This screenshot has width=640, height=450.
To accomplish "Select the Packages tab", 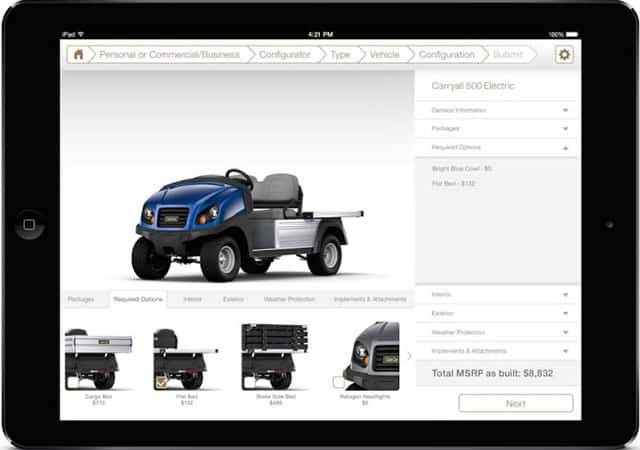I will (81, 299).
